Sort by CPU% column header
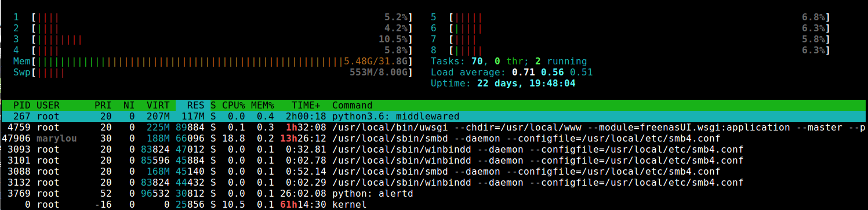 click(234, 106)
